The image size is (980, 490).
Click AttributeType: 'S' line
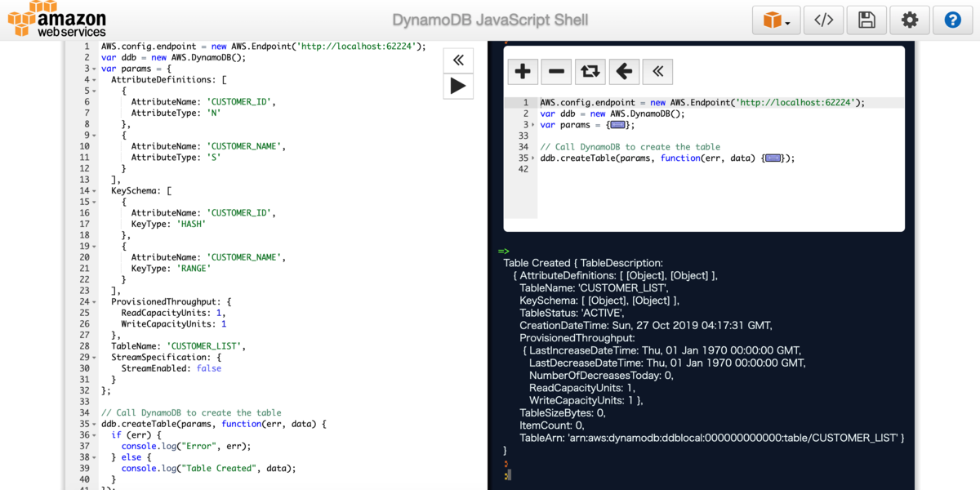pos(176,158)
